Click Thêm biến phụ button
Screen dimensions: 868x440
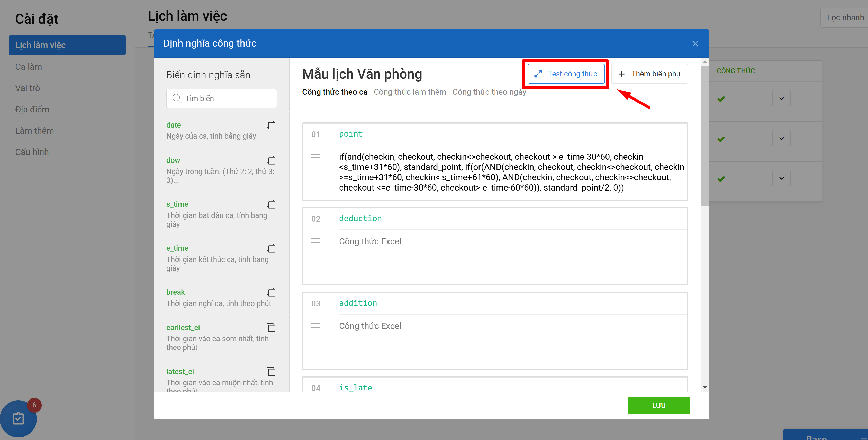pos(650,74)
